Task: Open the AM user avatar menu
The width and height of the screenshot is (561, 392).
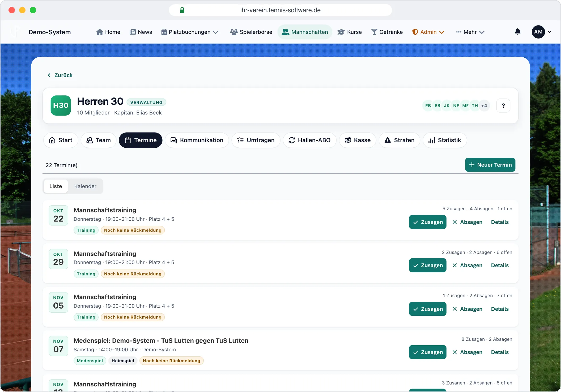Action: click(x=542, y=32)
